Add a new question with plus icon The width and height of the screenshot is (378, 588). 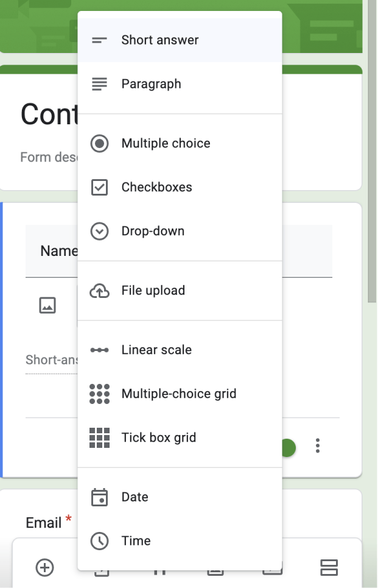point(45,568)
